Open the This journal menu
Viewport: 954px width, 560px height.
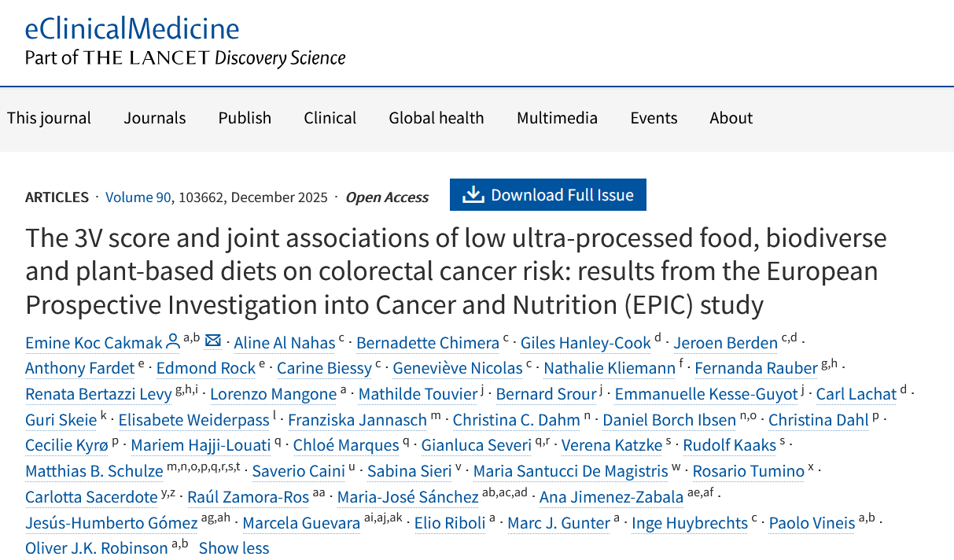click(x=49, y=118)
